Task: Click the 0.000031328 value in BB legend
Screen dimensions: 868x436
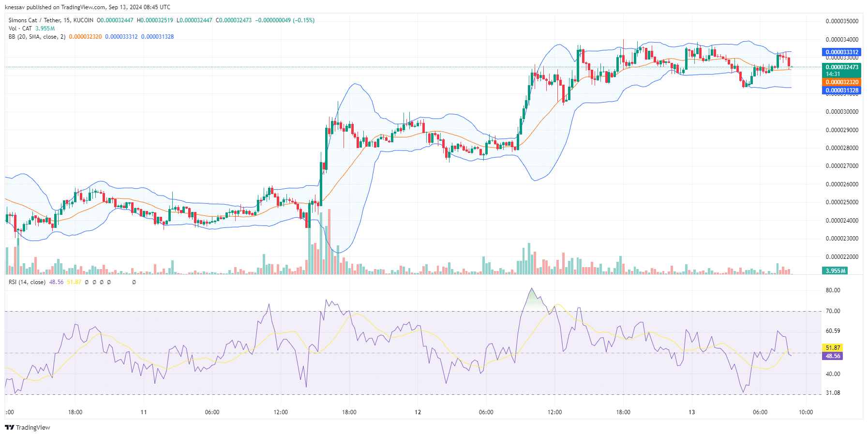Action: pos(157,37)
